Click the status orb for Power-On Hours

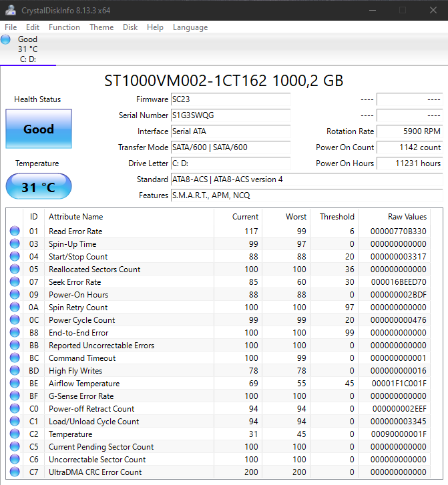15,294
